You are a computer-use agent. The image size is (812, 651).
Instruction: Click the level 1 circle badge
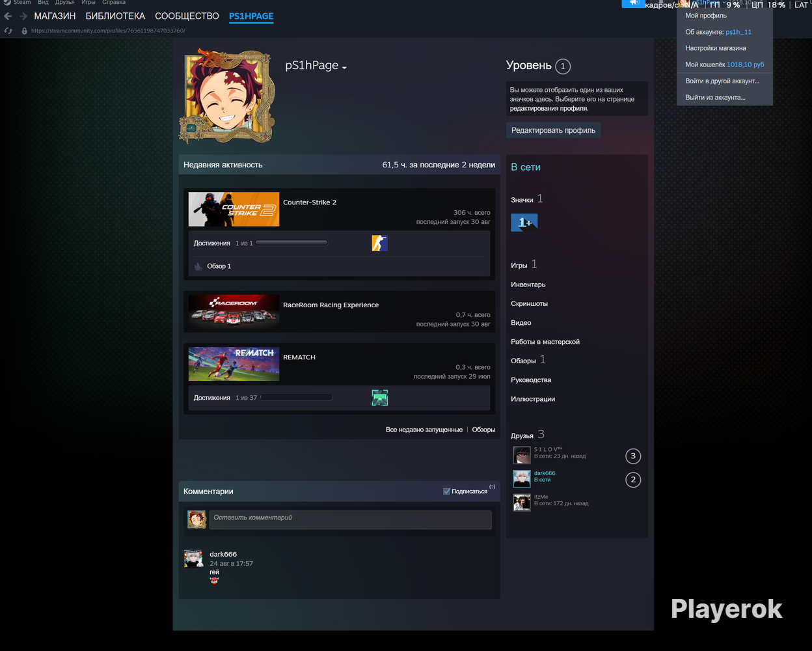click(563, 66)
